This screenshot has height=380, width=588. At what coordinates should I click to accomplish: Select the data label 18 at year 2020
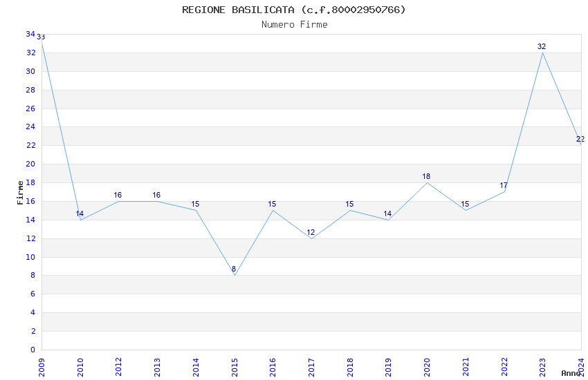426,176
